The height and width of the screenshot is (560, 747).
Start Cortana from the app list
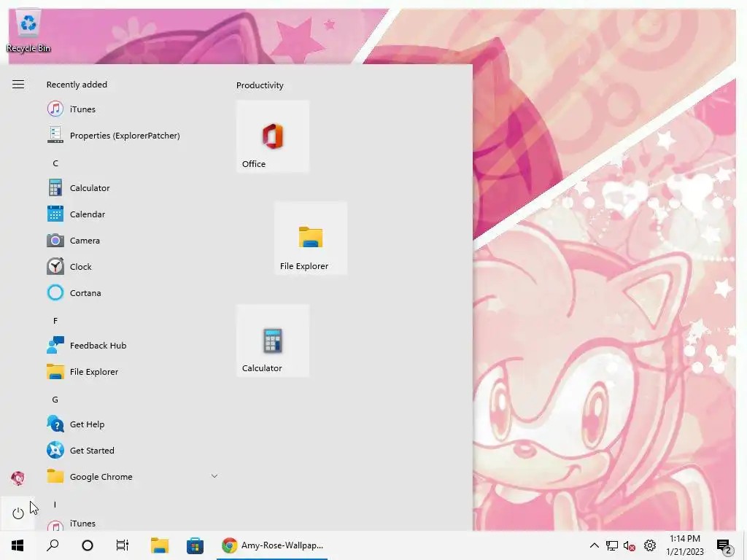pos(131,292)
